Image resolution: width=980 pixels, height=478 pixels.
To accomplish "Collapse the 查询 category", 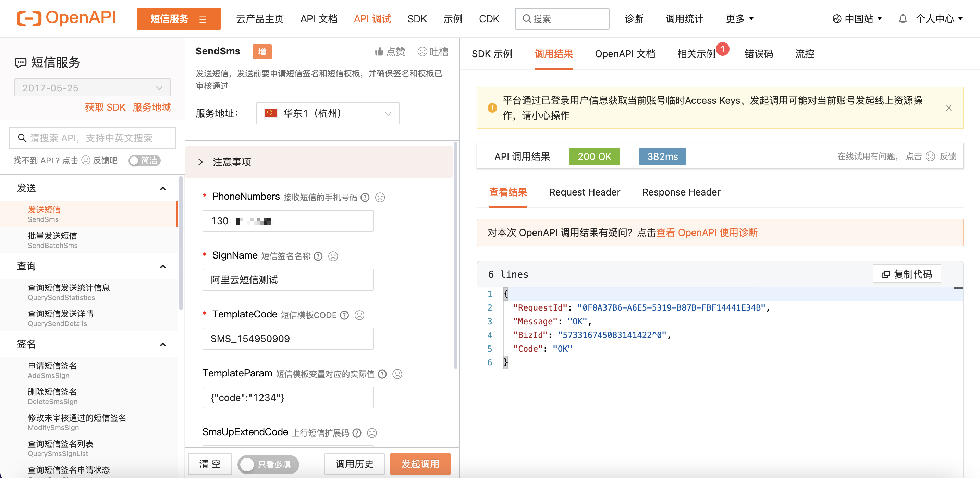I will click(162, 266).
